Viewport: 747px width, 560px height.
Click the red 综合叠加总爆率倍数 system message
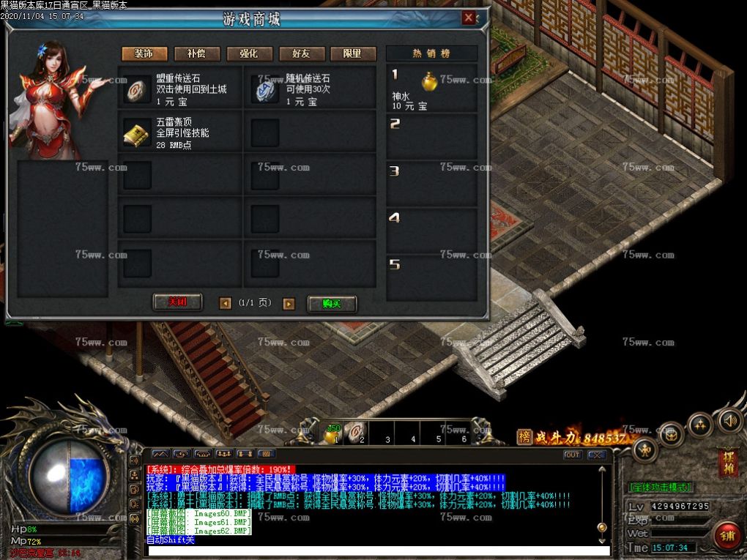tap(220, 469)
